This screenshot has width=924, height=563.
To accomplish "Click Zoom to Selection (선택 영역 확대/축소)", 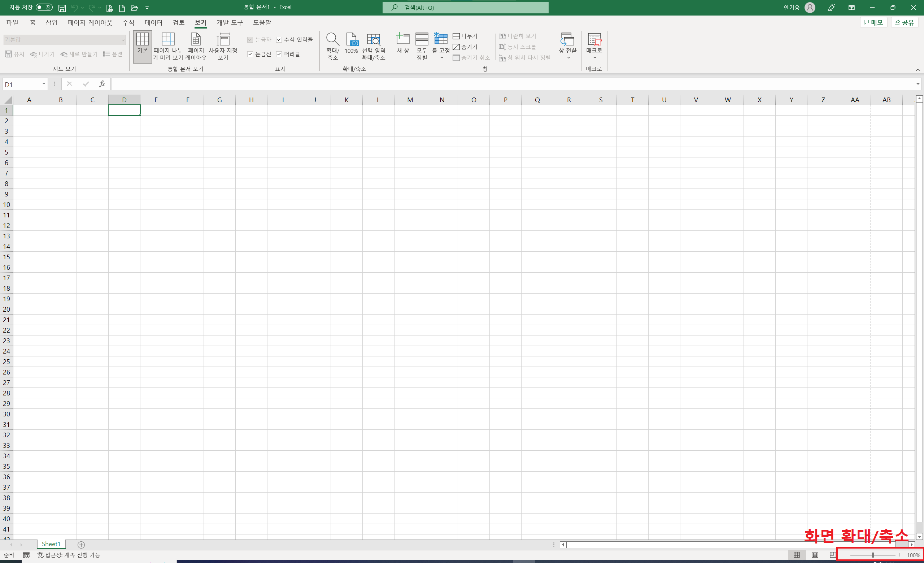I will 373,39.
